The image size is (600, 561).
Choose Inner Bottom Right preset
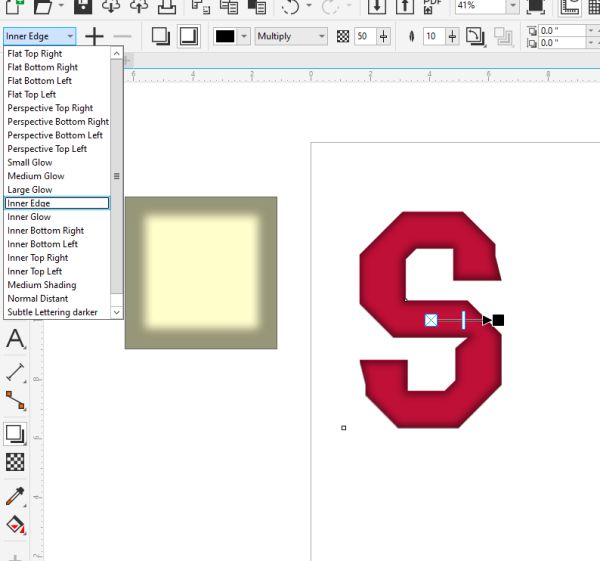coord(57,230)
